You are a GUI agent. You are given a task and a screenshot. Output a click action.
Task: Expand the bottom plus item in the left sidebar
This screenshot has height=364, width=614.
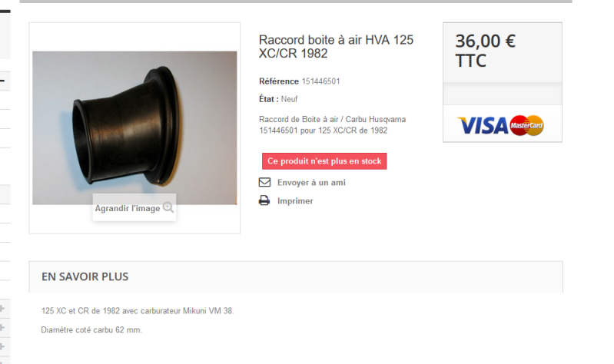coord(2,346)
